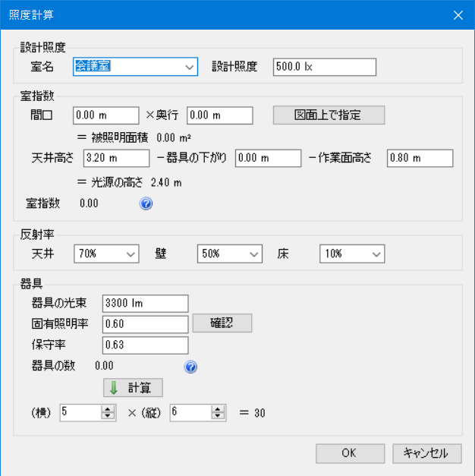The width and height of the screenshot is (475, 476).
Task: Click the 奥行 0.00 m input field
Action: (220, 115)
